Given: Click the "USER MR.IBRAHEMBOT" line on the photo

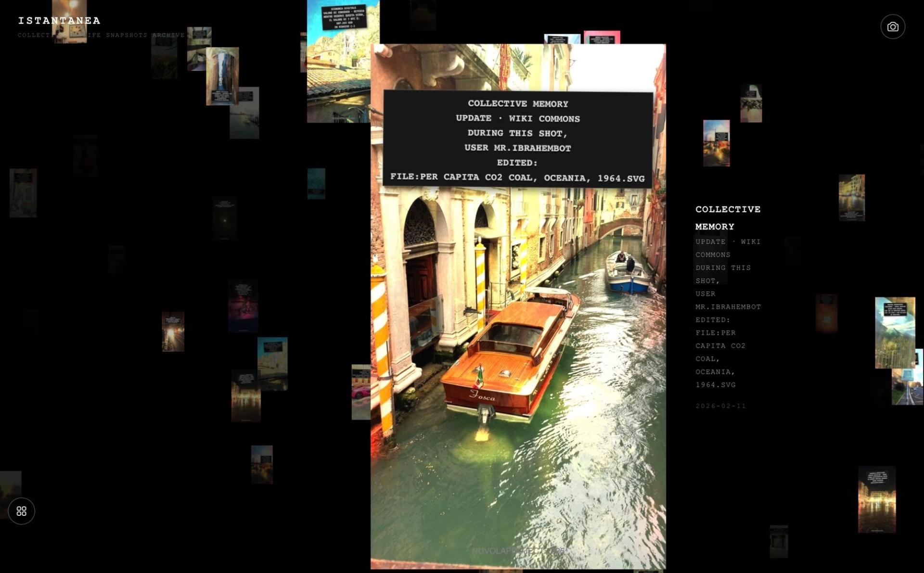Looking at the screenshot, I should coord(518,148).
